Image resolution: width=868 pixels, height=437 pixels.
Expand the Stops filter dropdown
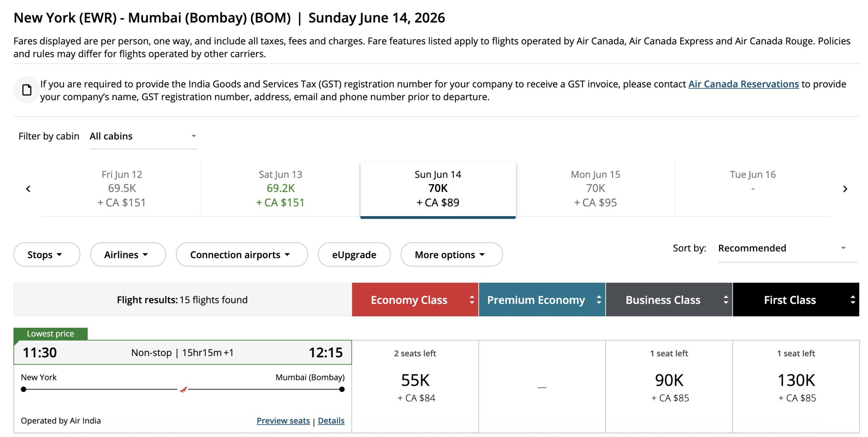pyautogui.click(x=46, y=254)
